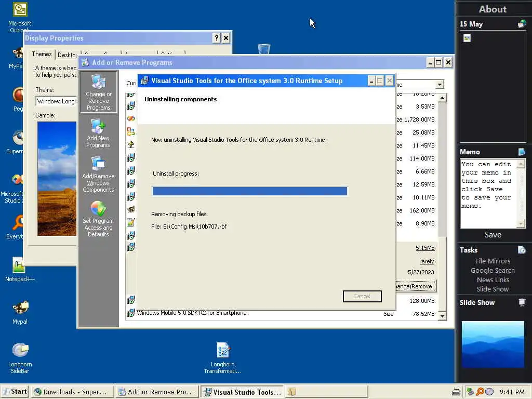Screen dimensions: 532x399
Task: Open Add/Remove Windows Components
Action: (98, 175)
